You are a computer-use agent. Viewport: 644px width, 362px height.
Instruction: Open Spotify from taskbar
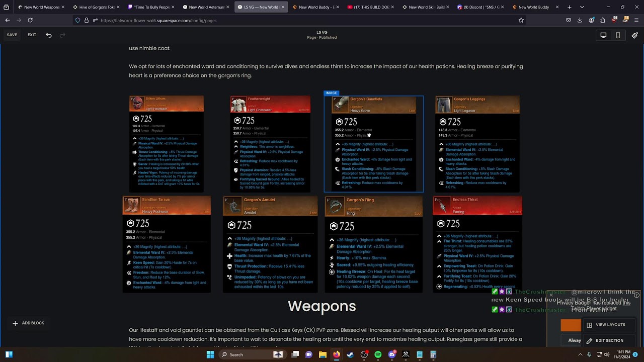[x=378, y=354]
